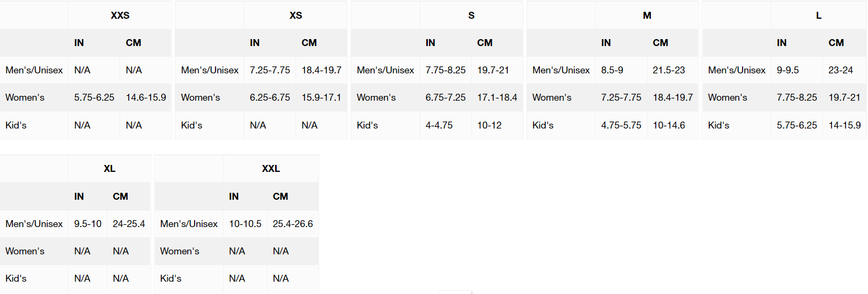Screen dimensions: 868x294
Task: Click the kid's 4.75-5.75 inch cell
Action: coord(621,125)
